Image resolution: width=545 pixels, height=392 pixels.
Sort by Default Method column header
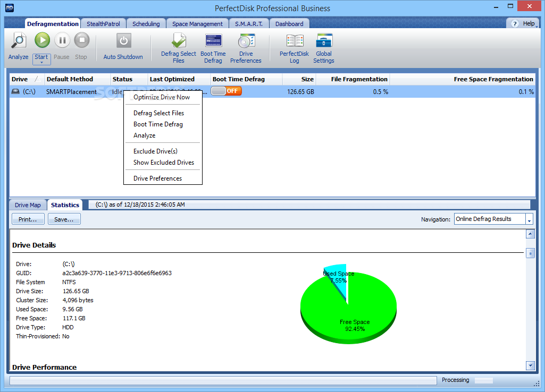coord(77,79)
